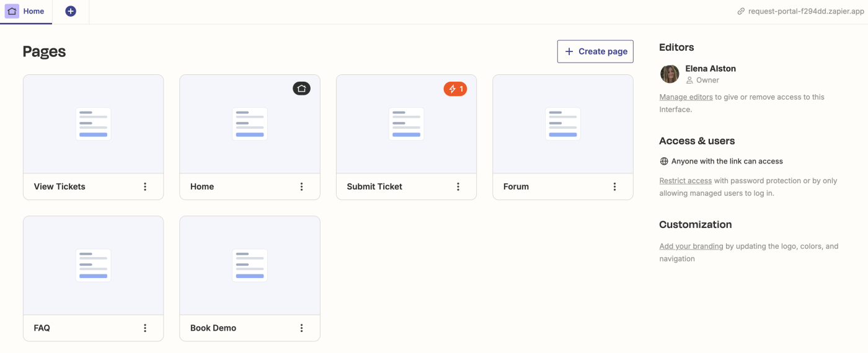Click the plus icon to add tab
The height and width of the screenshot is (353, 868).
point(71,11)
